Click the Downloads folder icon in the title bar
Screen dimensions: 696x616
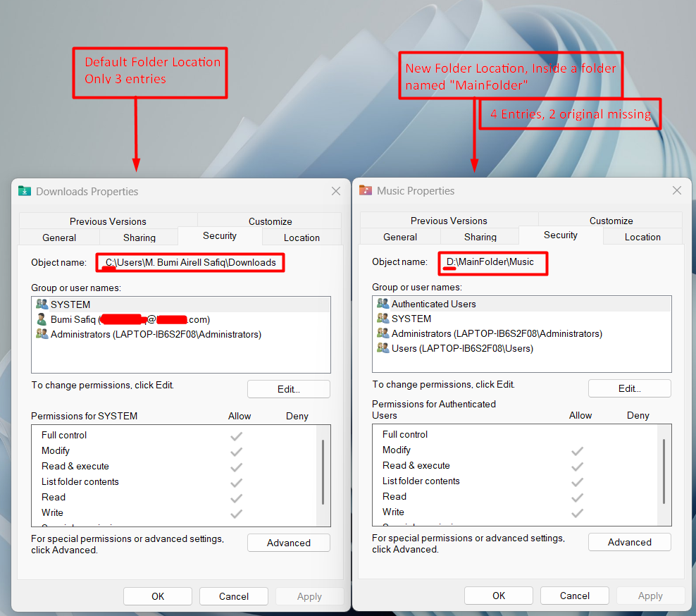(23, 191)
